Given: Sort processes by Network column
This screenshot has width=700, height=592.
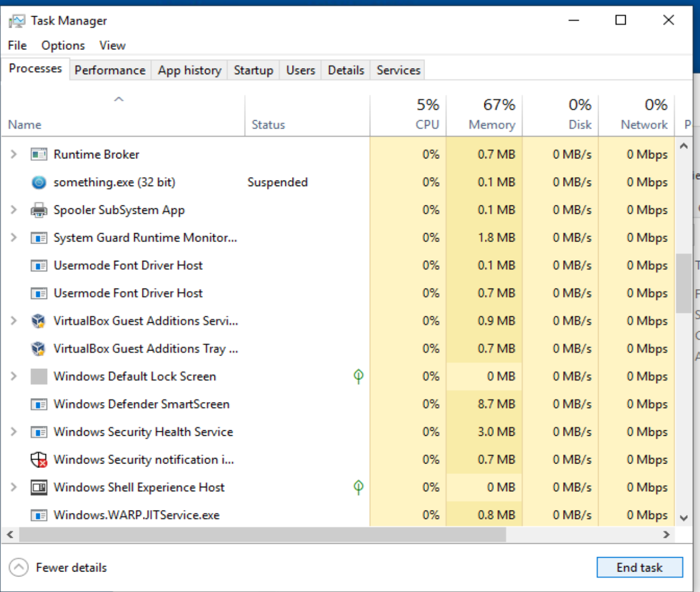Looking at the screenshot, I should click(x=636, y=116).
